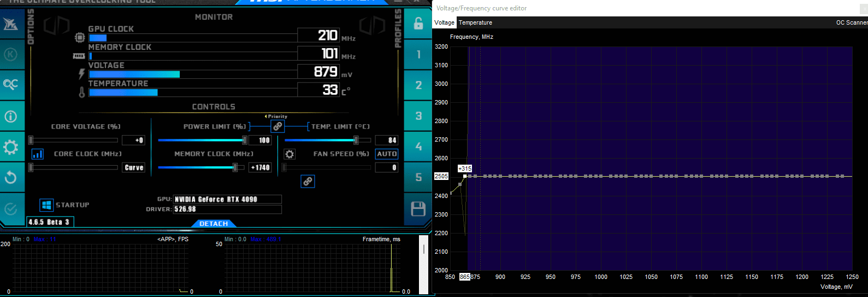The image size is (868, 297).
Task: Click the temperature 33 C readout
Action: pyautogui.click(x=318, y=90)
